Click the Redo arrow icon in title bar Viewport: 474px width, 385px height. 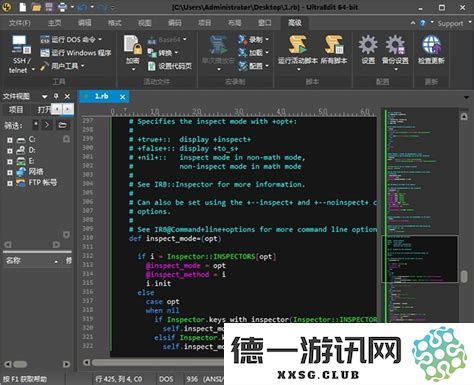[x=103, y=7]
